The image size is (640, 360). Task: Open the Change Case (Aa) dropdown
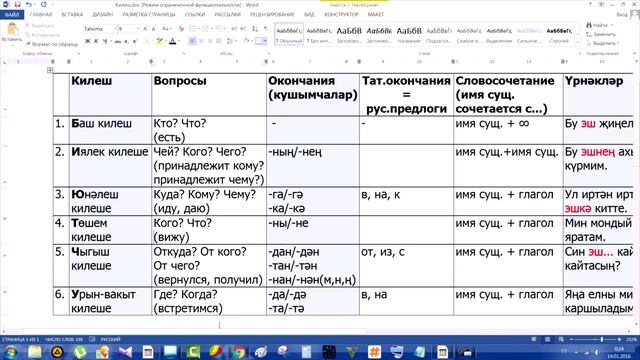tap(166, 29)
